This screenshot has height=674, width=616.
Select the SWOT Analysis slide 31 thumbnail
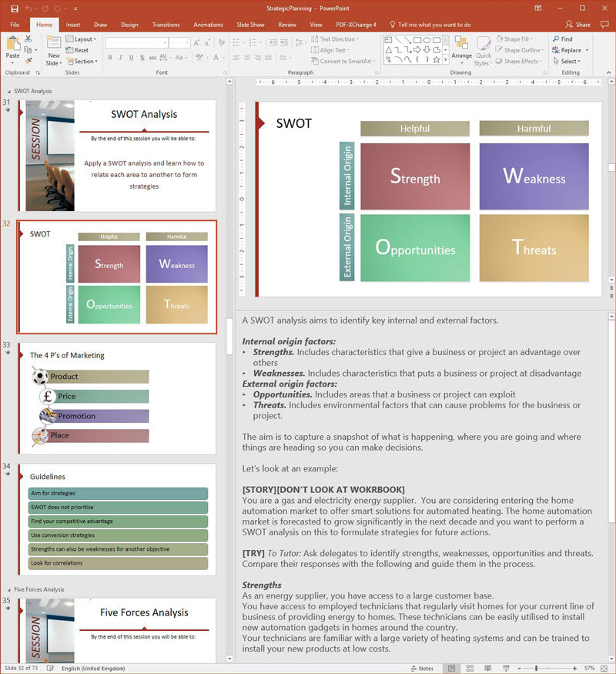click(x=117, y=156)
